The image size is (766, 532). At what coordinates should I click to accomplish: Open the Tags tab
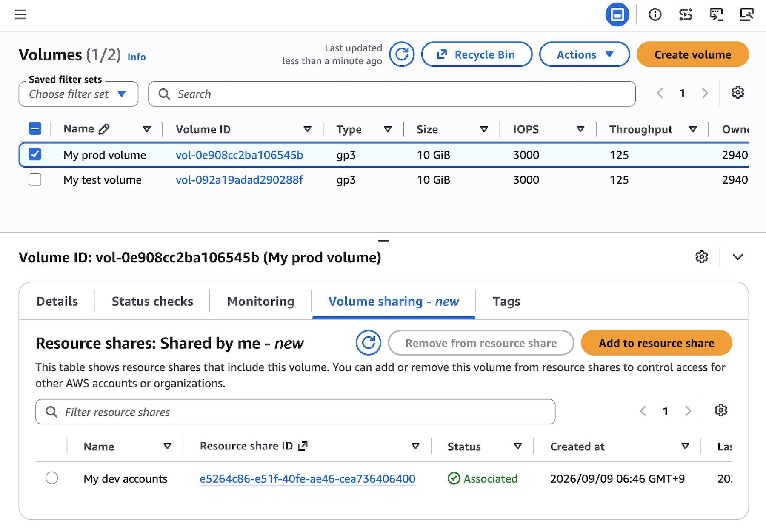click(506, 302)
